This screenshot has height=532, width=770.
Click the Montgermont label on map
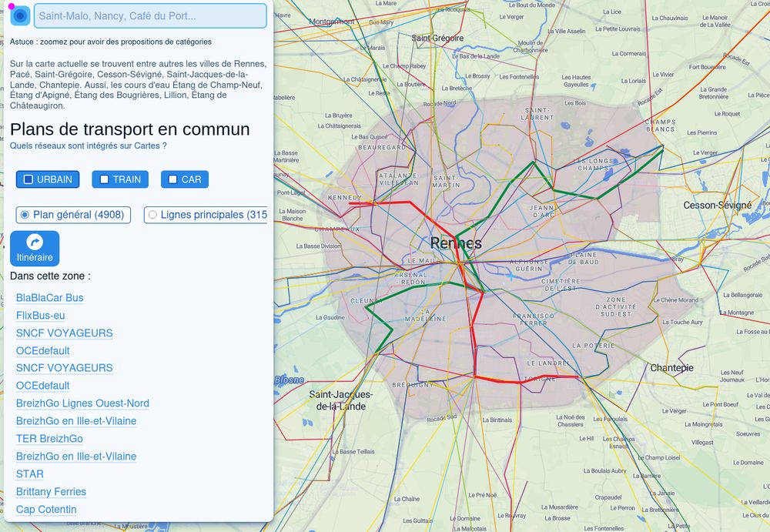331,22
